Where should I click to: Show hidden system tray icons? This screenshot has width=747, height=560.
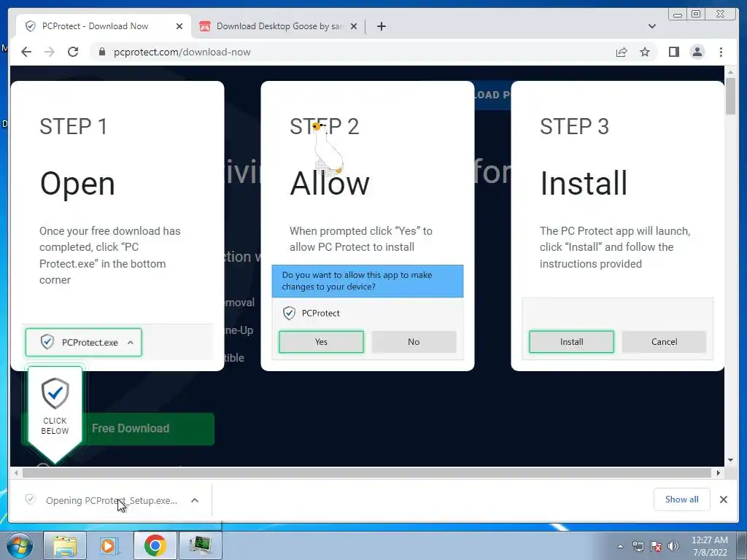tap(620, 546)
